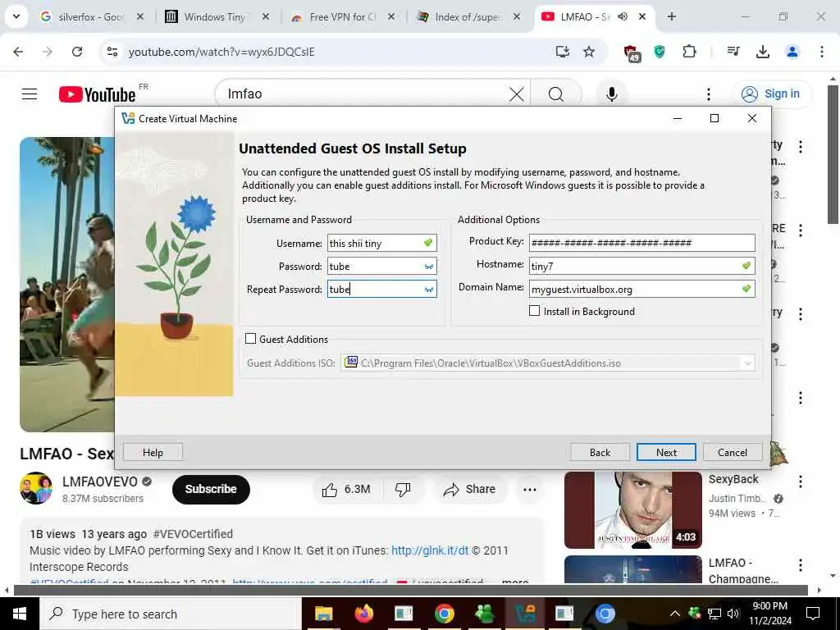Bookmark this page with the star icon
Image resolution: width=840 pixels, height=630 pixels.
[589, 52]
